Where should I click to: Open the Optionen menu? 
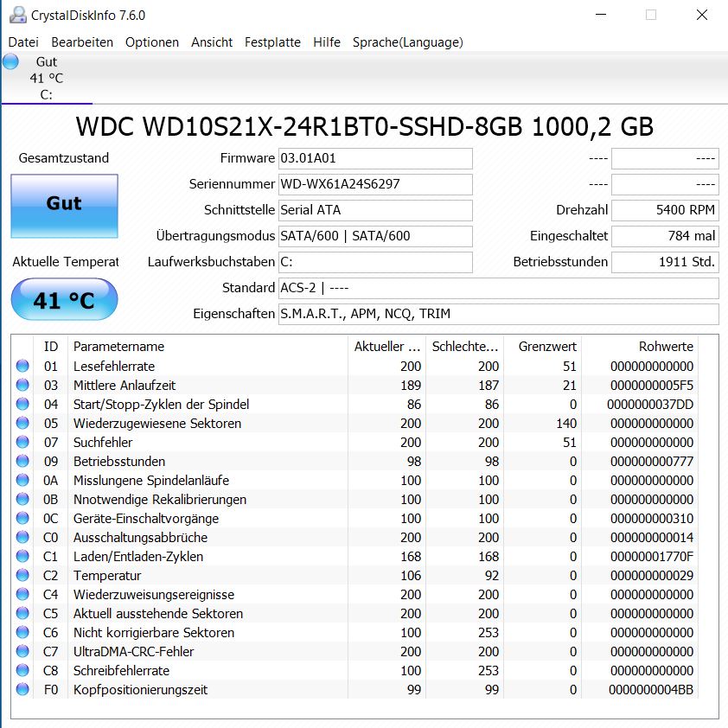click(152, 42)
